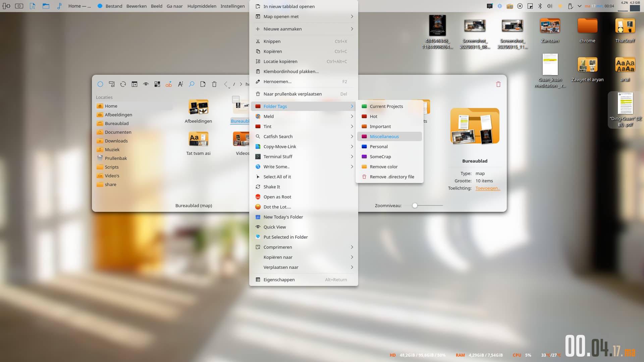Select Prullenbak in the Locaties sidebar
644x362 pixels.
pos(134,158)
